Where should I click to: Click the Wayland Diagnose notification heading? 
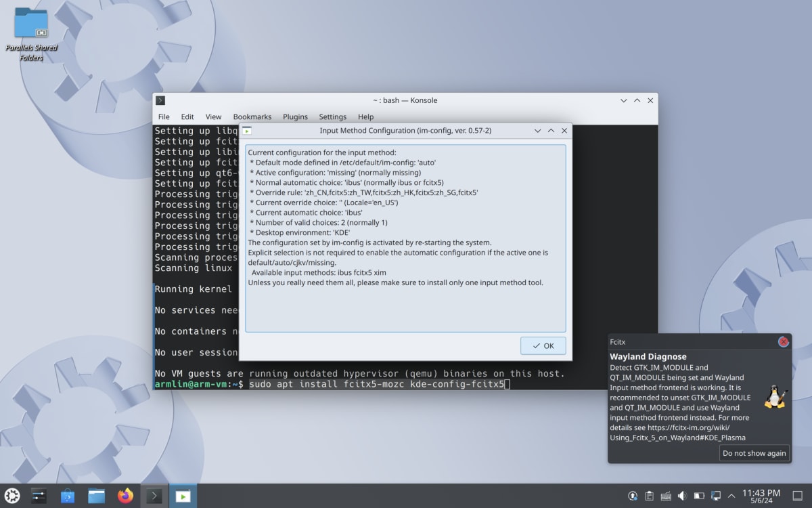[x=648, y=356]
